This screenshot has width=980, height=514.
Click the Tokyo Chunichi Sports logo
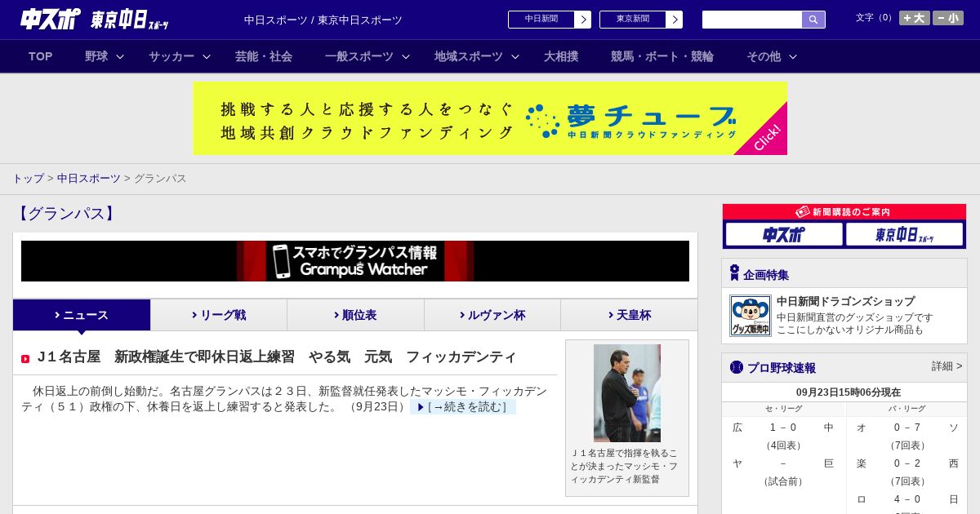click(x=130, y=20)
